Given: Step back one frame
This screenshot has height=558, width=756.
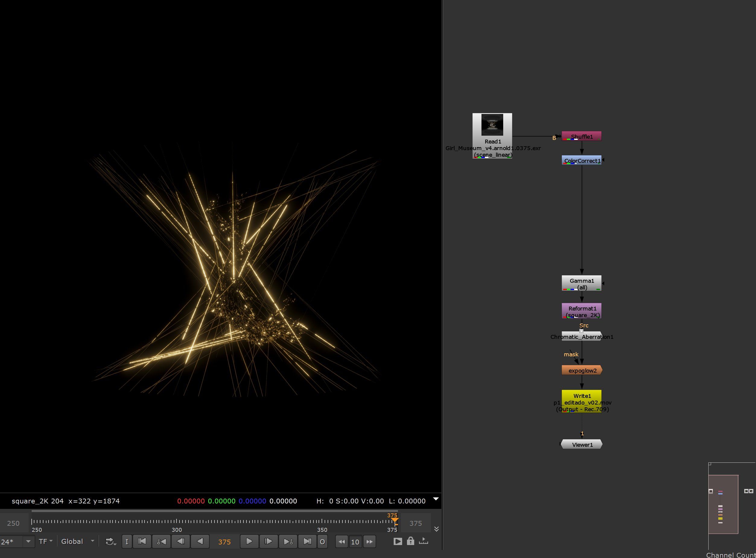Looking at the screenshot, I should [181, 541].
